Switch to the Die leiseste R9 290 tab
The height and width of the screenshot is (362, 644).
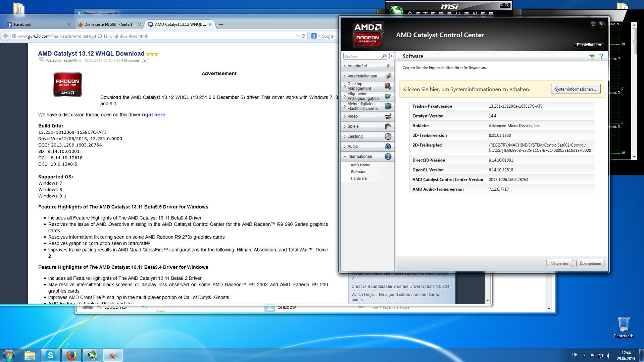point(109,24)
